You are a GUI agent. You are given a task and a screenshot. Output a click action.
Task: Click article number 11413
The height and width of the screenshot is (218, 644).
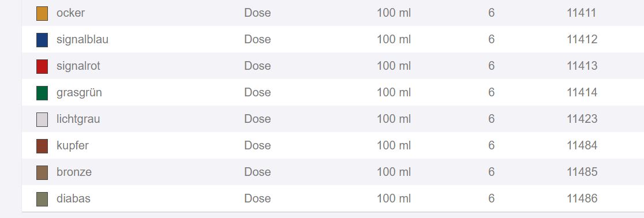tap(582, 66)
